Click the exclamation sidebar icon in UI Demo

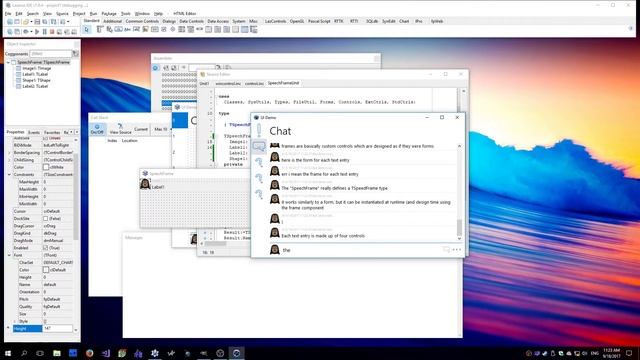click(259, 130)
